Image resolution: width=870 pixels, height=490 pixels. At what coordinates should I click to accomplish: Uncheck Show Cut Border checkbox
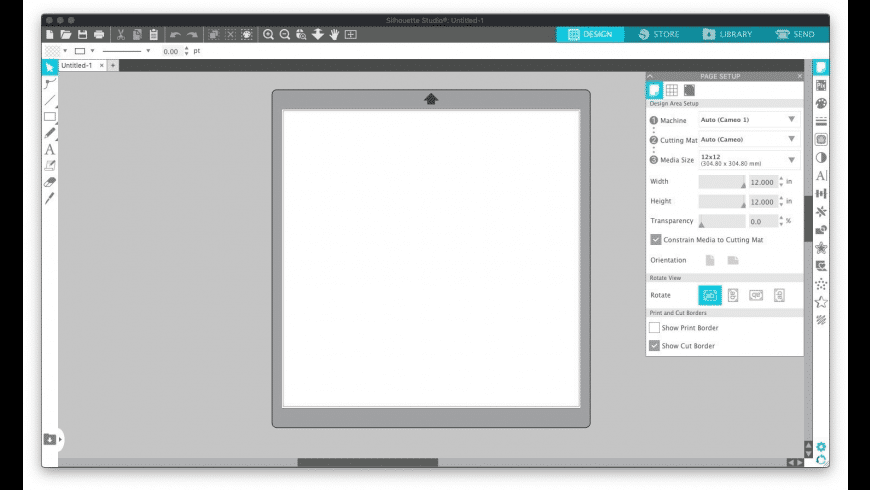(655, 346)
